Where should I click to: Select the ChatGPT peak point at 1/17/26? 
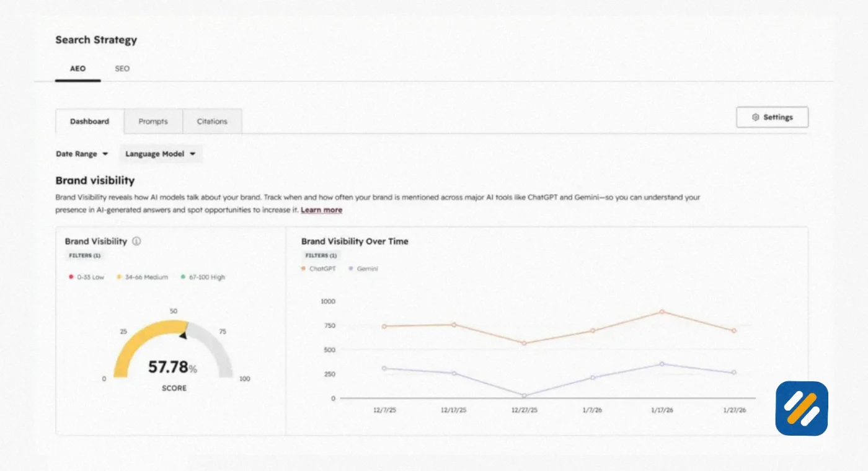(x=662, y=312)
